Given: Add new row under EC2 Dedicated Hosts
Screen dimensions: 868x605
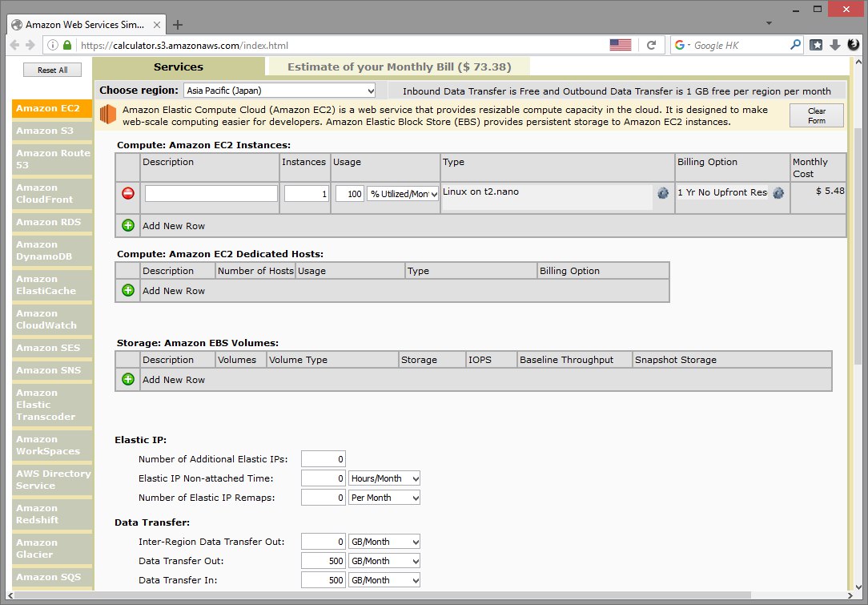Looking at the screenshot, I should (128, 290).
